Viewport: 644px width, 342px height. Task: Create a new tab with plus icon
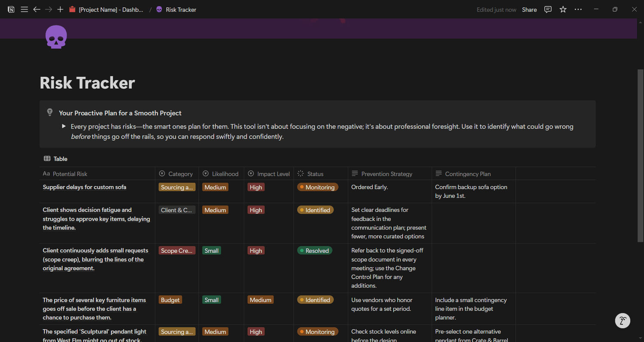[x=60, y=9]
